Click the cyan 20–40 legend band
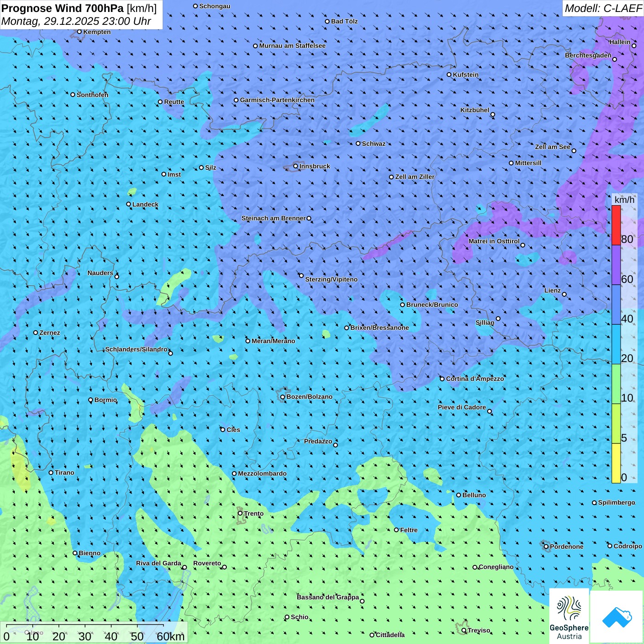 click(x=616, y=345)
